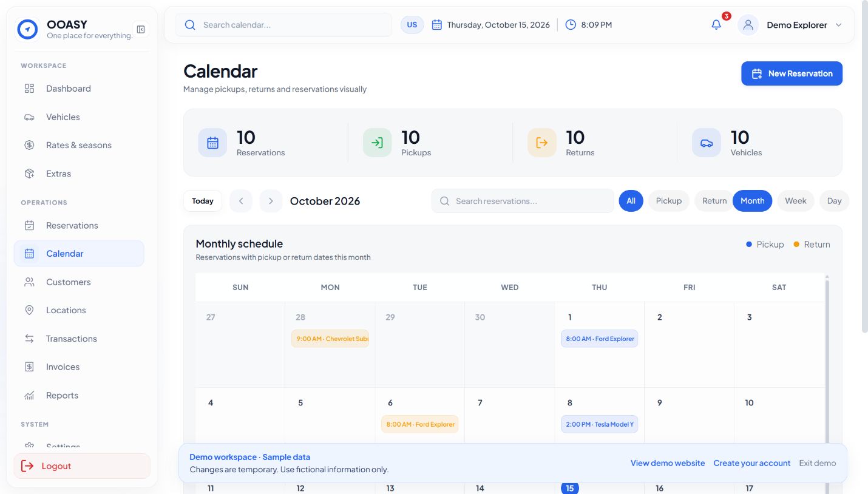868x494 pixels.
Task: Click the Reports chart icon
Action: tap(29, 396)
